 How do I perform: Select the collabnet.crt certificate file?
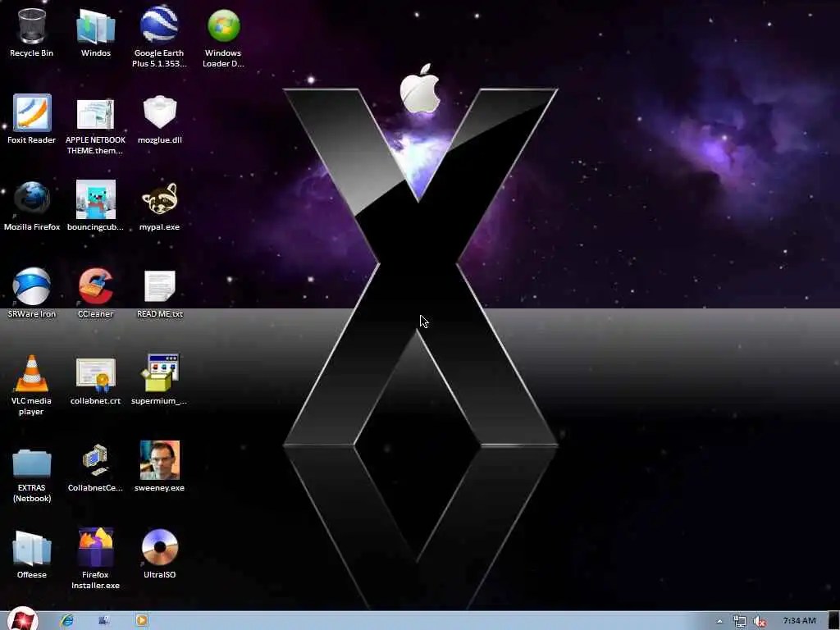tap(95, 373)
